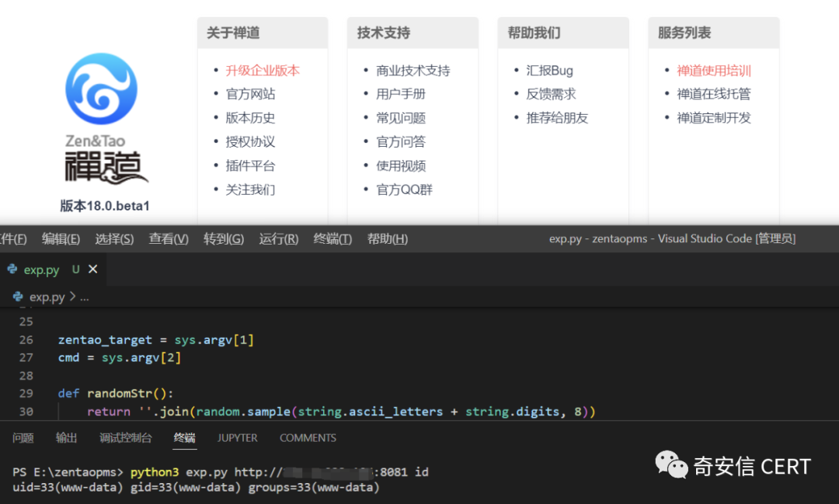839x504 pixels.
Task: Open the 商业技术支持 link
Action: [x=413, y=71]
